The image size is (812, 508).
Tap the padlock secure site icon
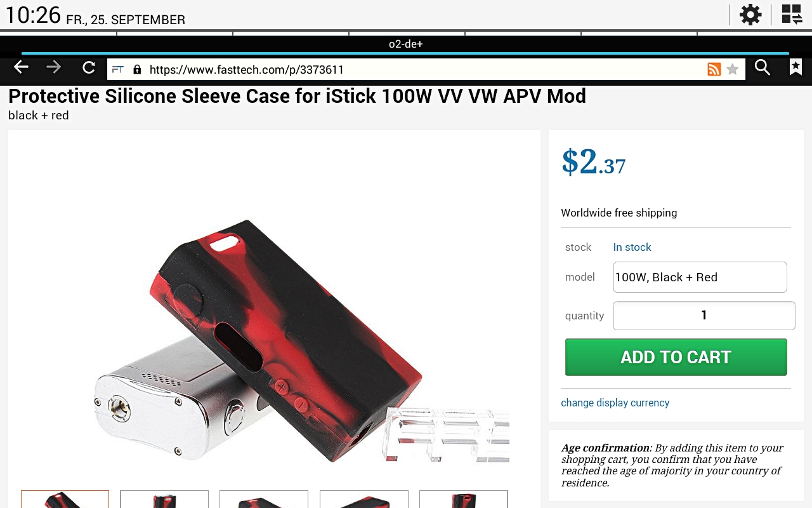[137, 69]
